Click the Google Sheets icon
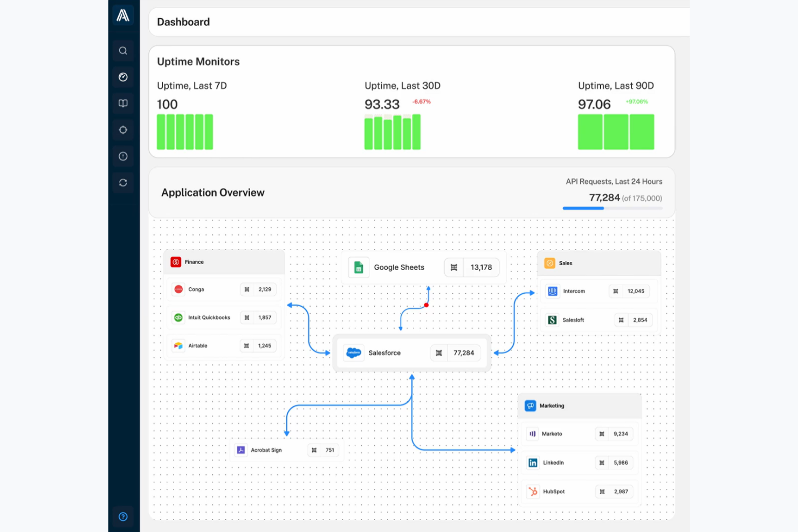 (x=359, y=267)
